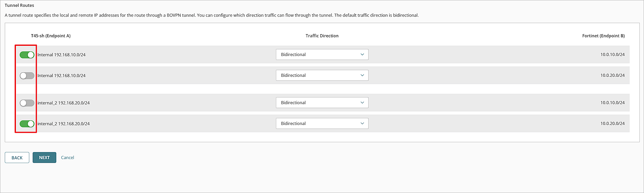The width and height of the screenshot is (644, 193).
Task: Click the chevron icon on the first traffic dropdown
Action: click(x=362, y=54)
